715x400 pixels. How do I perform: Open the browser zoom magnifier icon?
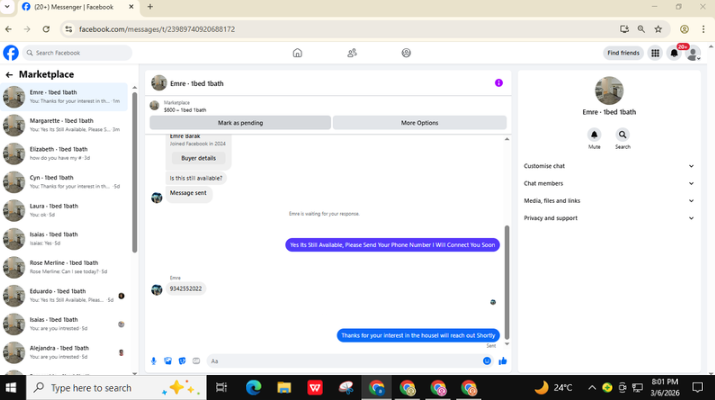tap(641, 29)
